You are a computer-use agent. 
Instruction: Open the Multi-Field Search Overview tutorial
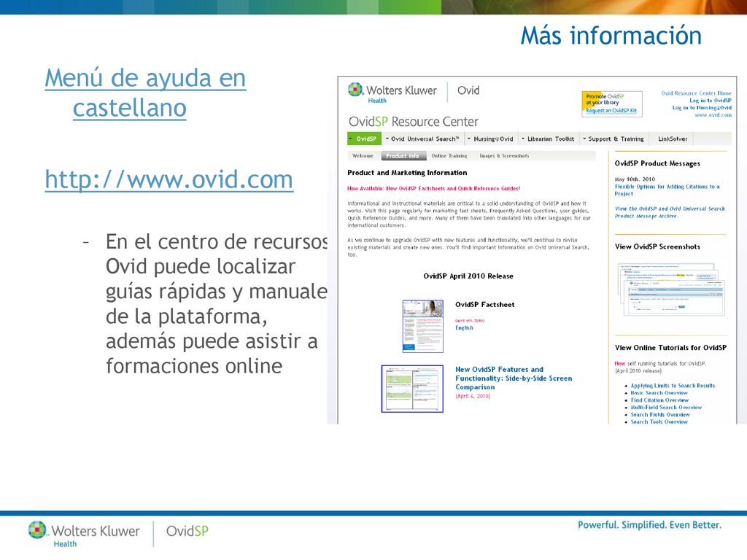pyautogui.click(x=666, y=407)
